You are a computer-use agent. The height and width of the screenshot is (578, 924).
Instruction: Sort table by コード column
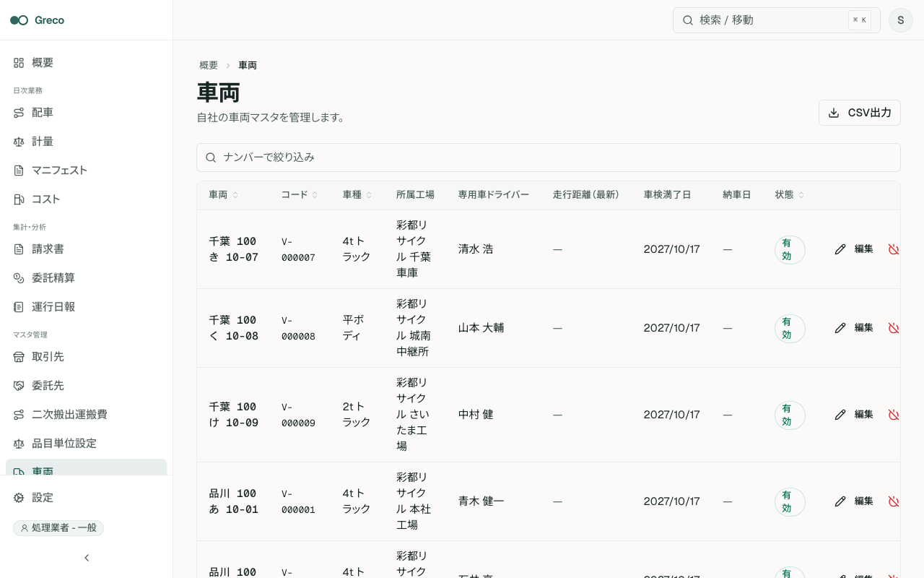coord(300,195)
